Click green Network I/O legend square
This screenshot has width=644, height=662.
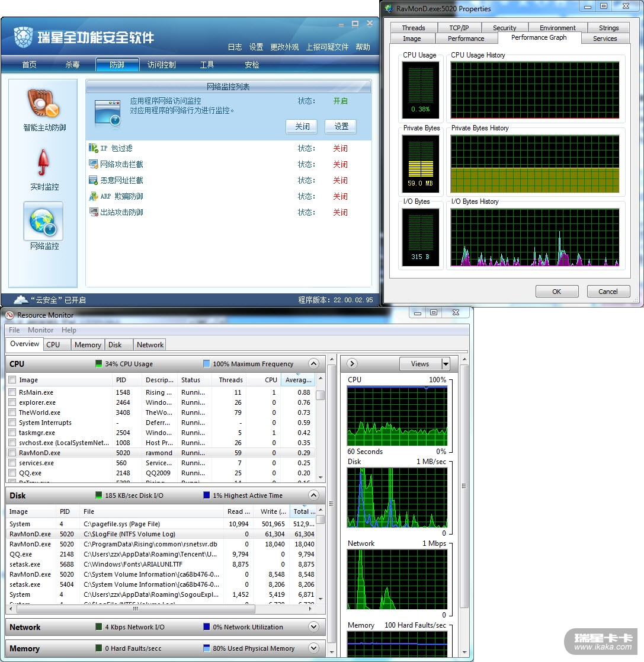tap(99, 626)
